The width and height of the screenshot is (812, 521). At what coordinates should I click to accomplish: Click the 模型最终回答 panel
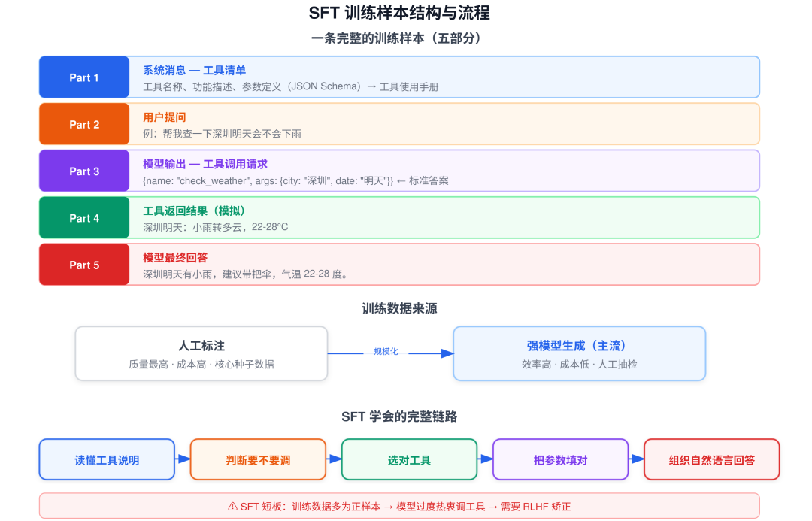(399, 265)
